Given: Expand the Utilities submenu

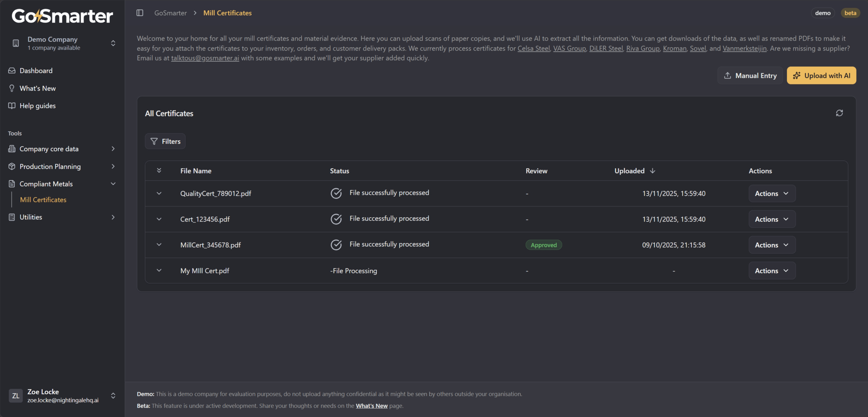Looking at the screenshot, I should tap(113, 217).
